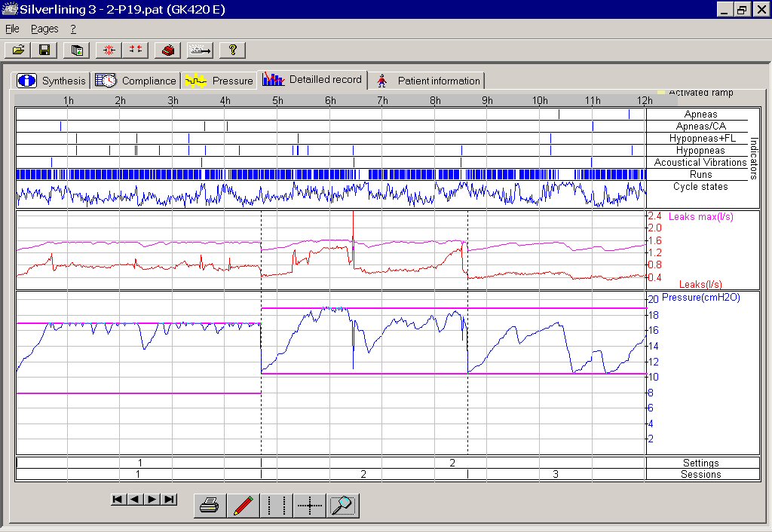Click the Cycle states label
This screenshot has width=772, height=532.
pos(700,187)
